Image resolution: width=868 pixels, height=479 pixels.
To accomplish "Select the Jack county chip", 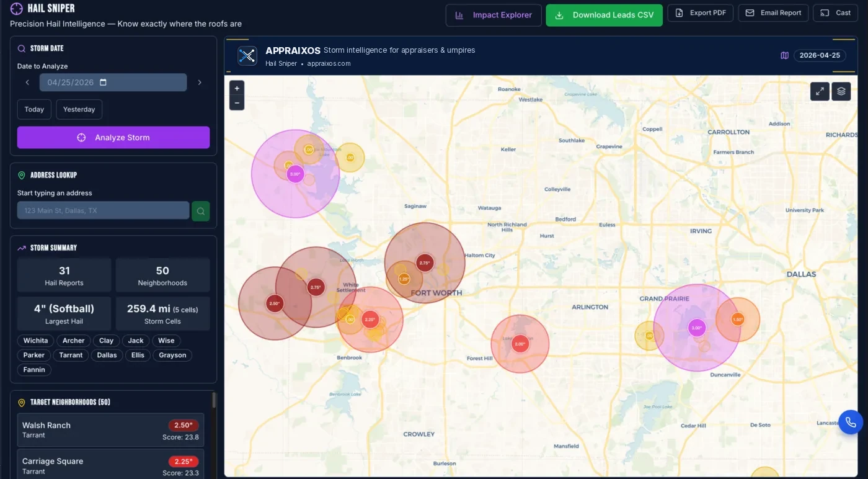I will [x=136, y=341].
